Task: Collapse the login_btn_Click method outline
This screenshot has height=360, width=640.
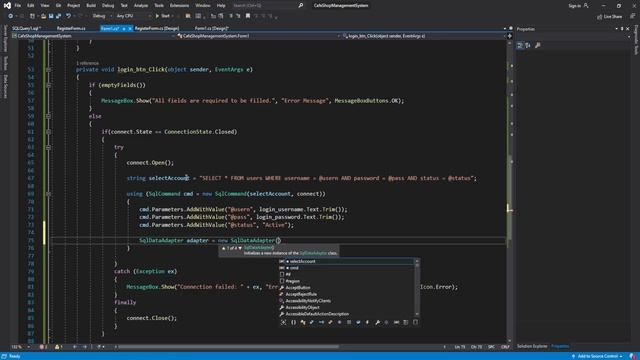Action: (x=48, y=70)
